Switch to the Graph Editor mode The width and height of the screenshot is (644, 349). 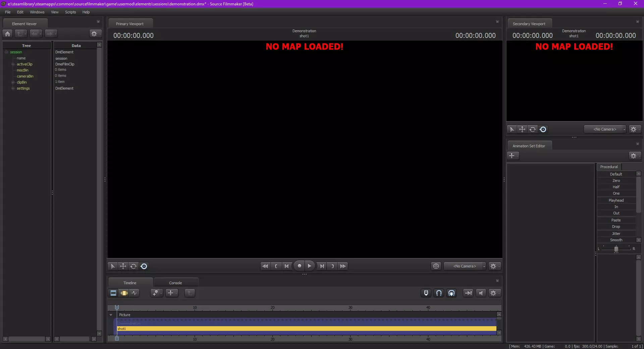click(134, 293)
